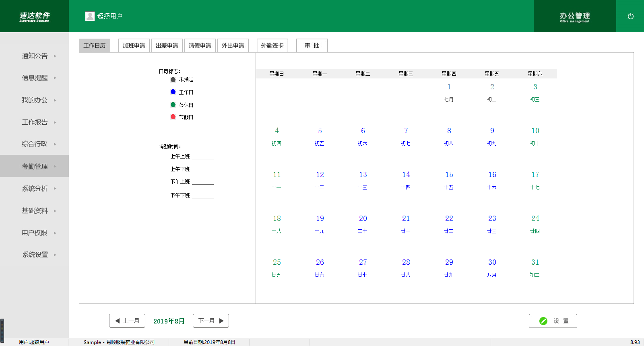
Task: Click the green 公休日 legend dot
Action: [x=173, y=105]
